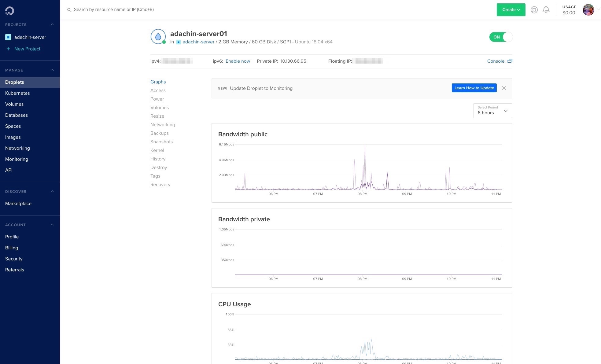This screenshot has height=364, width=601.
Task: Open the Console window icon
Action: click(x=510, y=61)
